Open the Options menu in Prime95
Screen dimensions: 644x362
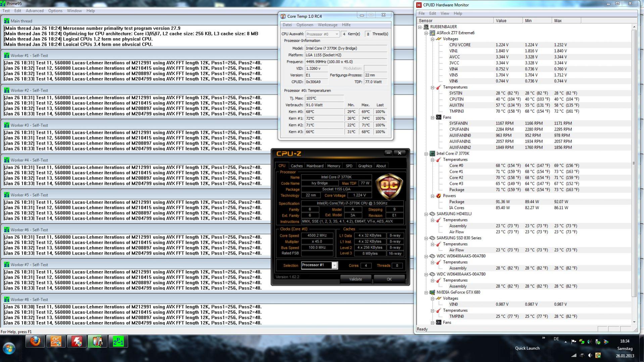[x=55, y=11]
